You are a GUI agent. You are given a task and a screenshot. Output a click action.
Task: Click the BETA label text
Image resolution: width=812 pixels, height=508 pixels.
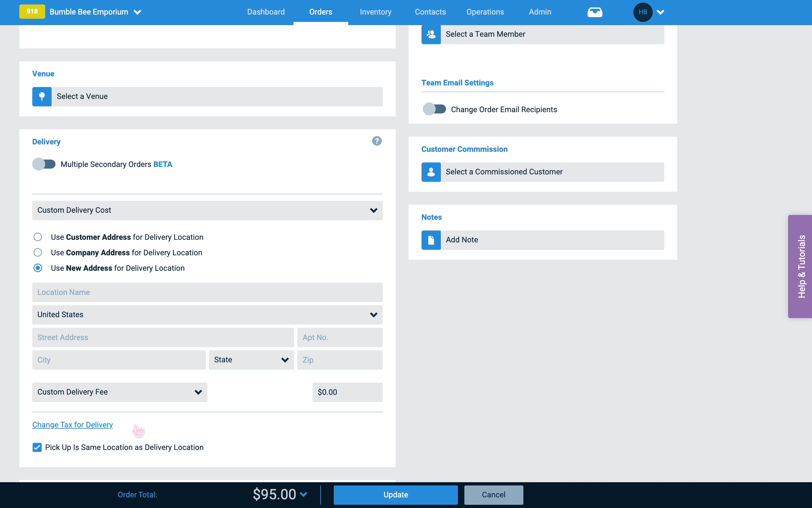pos(163,164)
